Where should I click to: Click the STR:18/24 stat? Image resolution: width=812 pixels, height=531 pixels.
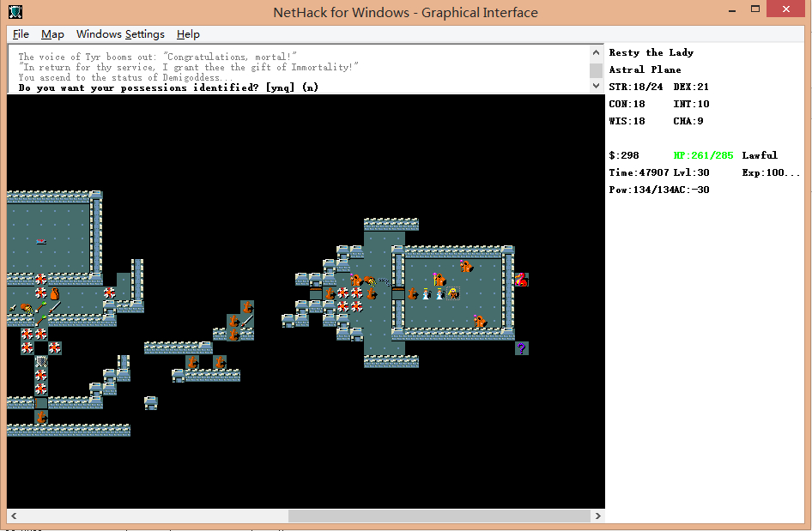(x=635, y=87)
